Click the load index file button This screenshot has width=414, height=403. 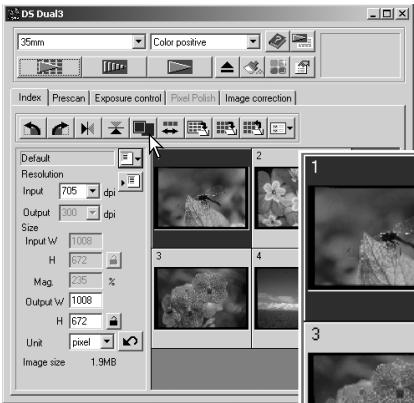253,128
